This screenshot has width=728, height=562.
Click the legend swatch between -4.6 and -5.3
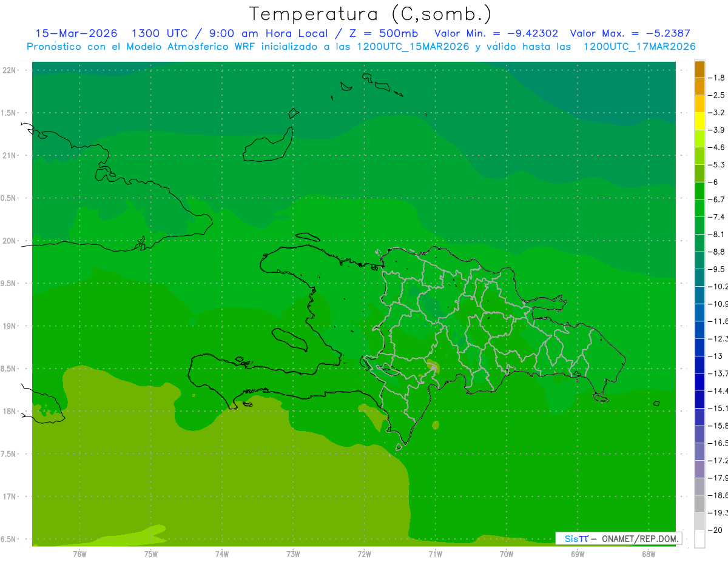699,156
